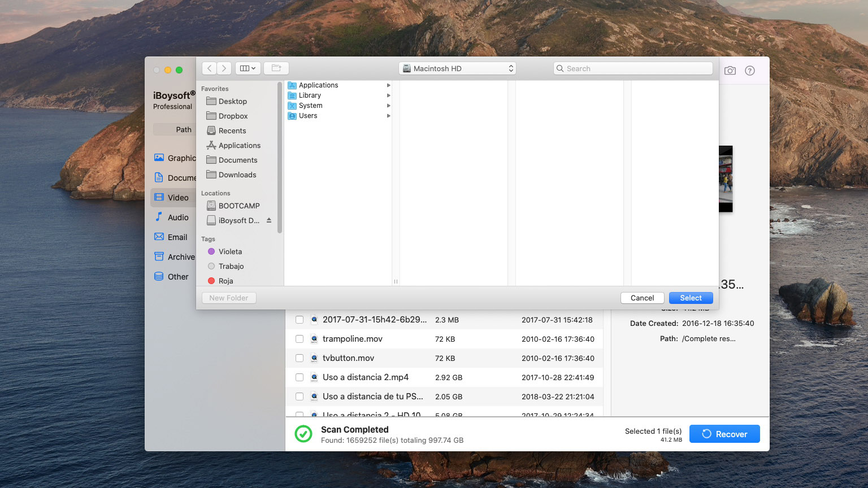Open the column view options dropdown
Image resolution: width=868 pixels, height=488 pixels.
pyautogui.click(x=248, y=68)
